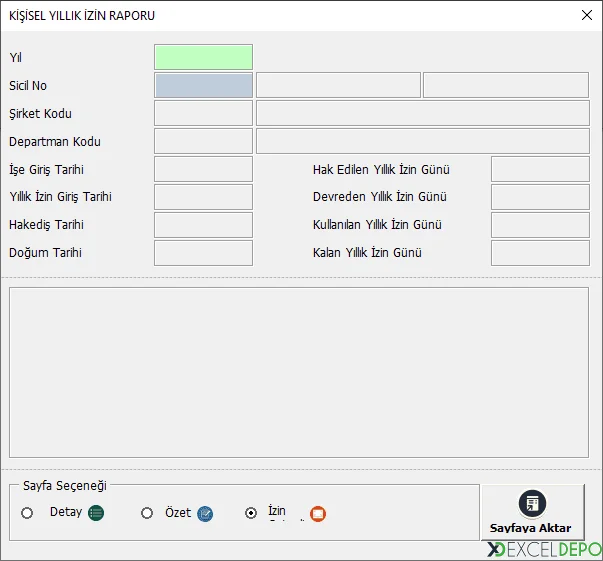This screenshot has width=603, height=561.
Task: Click the Şirket Kodu code field
Action: [203, 113]
